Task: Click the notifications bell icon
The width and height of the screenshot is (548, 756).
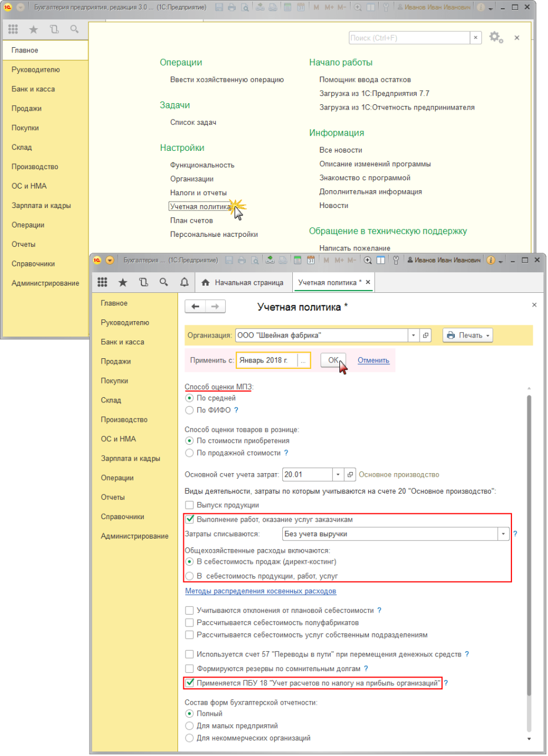Action: pos(184,282)
